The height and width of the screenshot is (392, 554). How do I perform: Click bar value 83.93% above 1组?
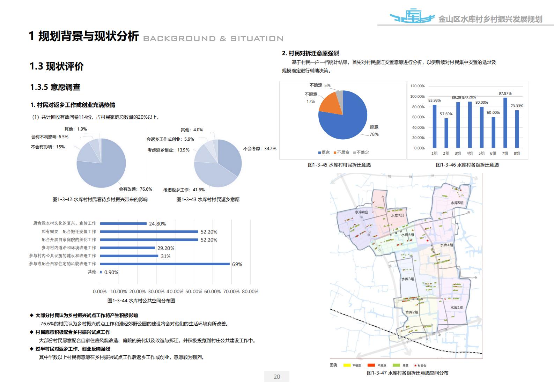click(x=434, y=101)
